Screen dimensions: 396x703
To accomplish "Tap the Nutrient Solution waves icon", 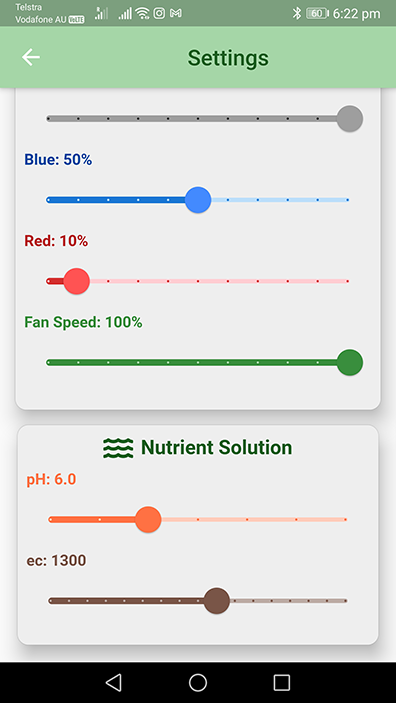I will coord(118,448).
